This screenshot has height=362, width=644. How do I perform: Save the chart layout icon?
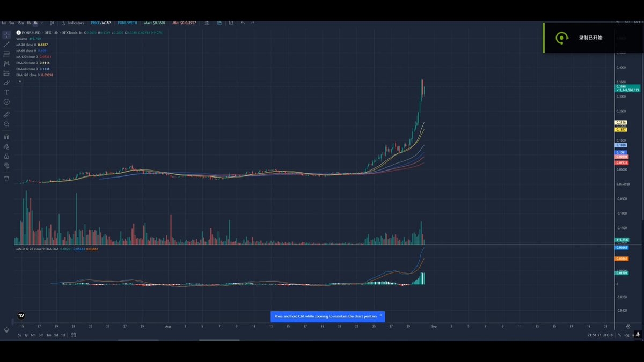[220, 23]
